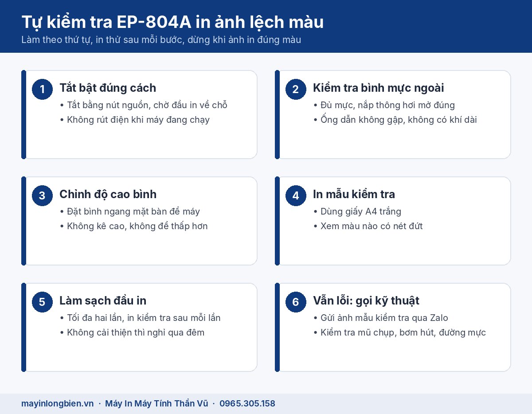Image resolution: width=532 pixels, height=414 pixels.
Task: Click the number 5 badge beside "Làm sạch đầu in"
Action: click(x=42, y=302)
